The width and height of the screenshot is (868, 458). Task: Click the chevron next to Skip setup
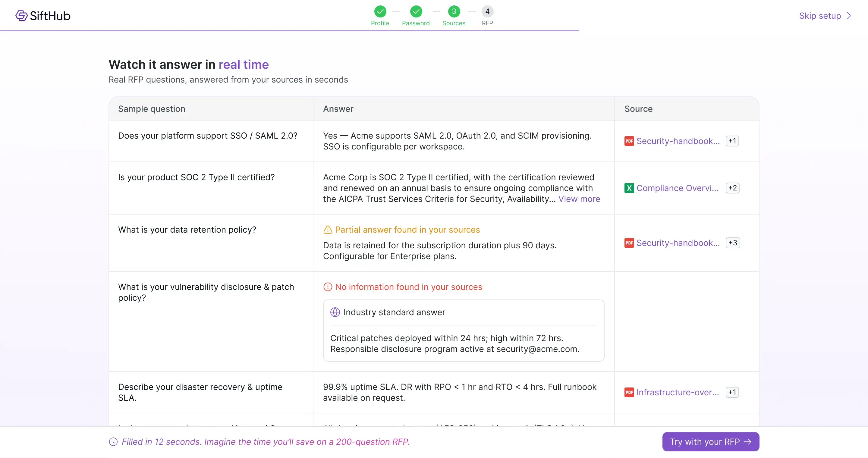[x=849, y=16]
